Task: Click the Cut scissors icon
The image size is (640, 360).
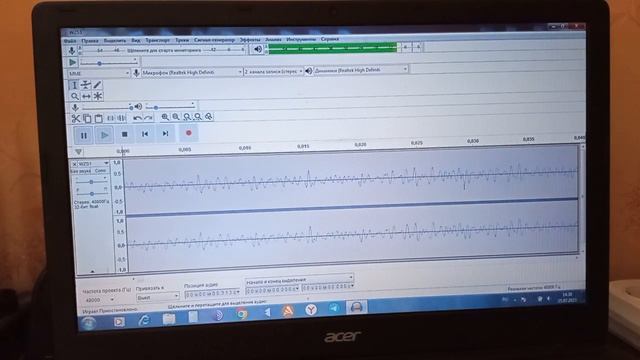Action: pos(76,118)
